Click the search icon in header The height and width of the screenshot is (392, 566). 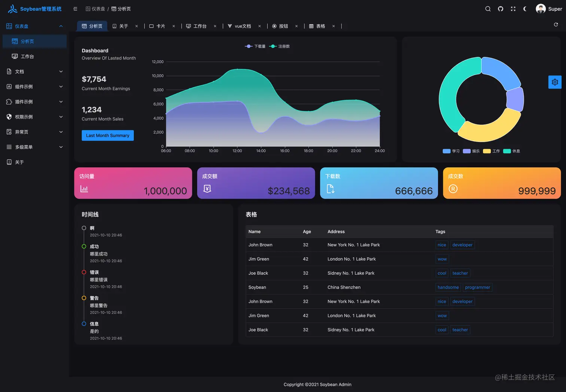pos(488,9)
